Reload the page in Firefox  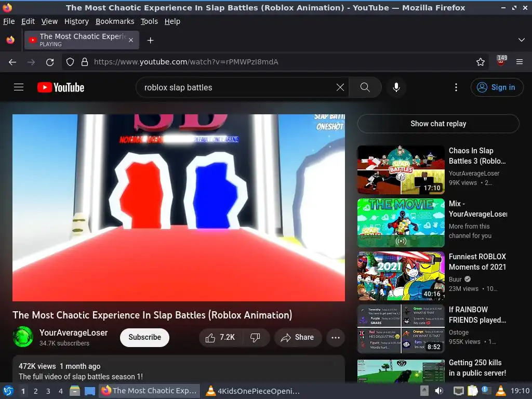[x=50, y=62]
